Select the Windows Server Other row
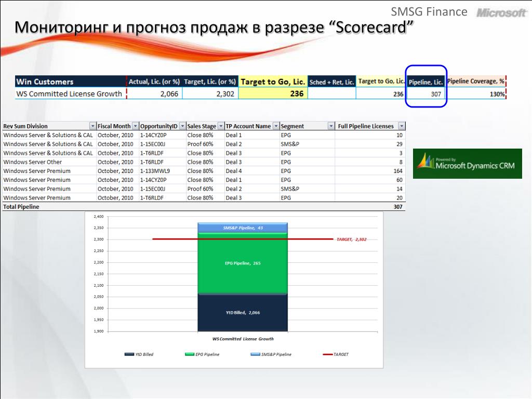 [x=204, y=162]
